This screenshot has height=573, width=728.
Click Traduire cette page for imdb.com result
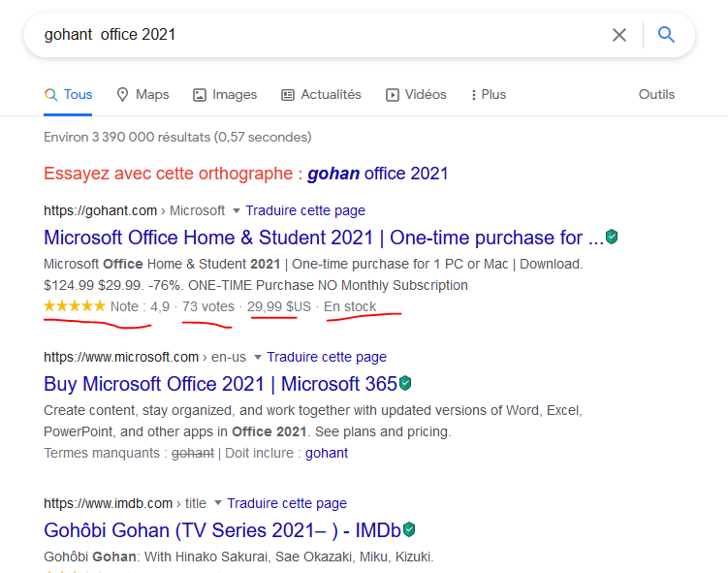(x=287, y=503)
